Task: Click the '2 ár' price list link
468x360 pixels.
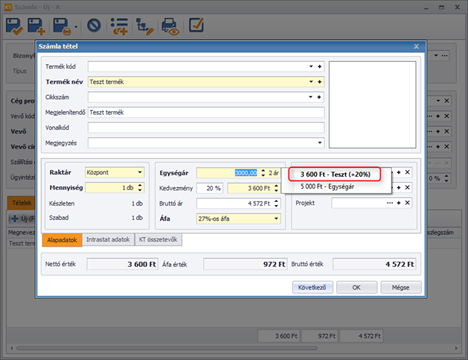Action: 274,173
